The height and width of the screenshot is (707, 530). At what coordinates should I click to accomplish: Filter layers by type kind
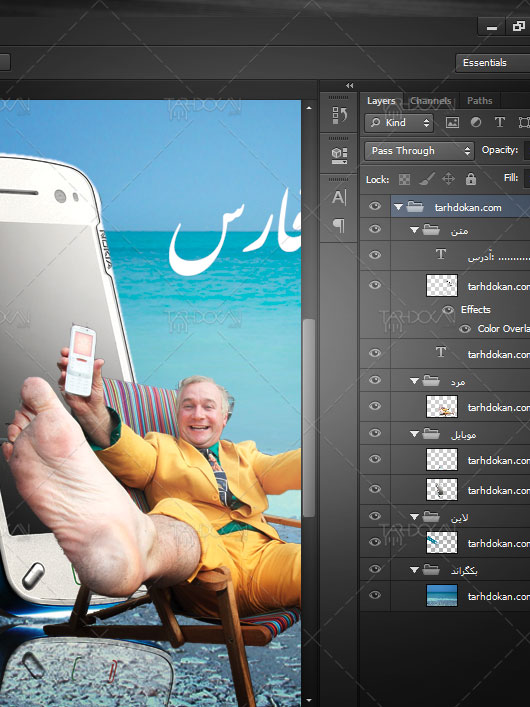point(500,122)
